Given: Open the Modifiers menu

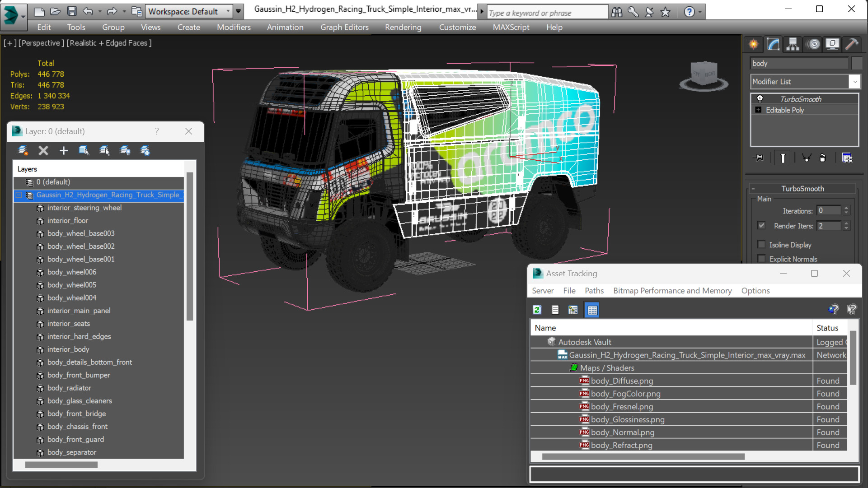Looking at the screenshot, I should [x=234, y=28].
